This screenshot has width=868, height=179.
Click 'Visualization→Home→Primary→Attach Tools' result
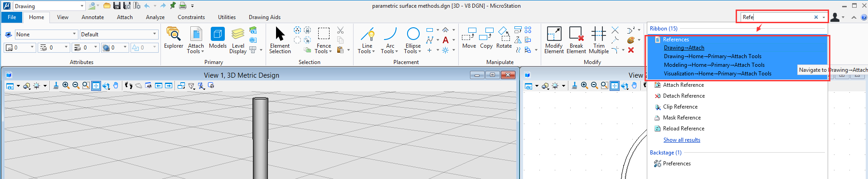click(x=718, y=74)
